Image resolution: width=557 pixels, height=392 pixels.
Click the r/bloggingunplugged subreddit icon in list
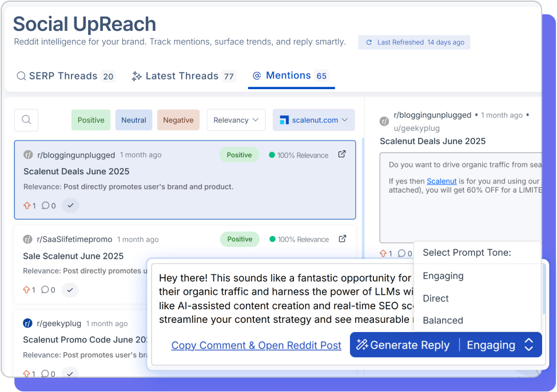[x=28, y=155]
